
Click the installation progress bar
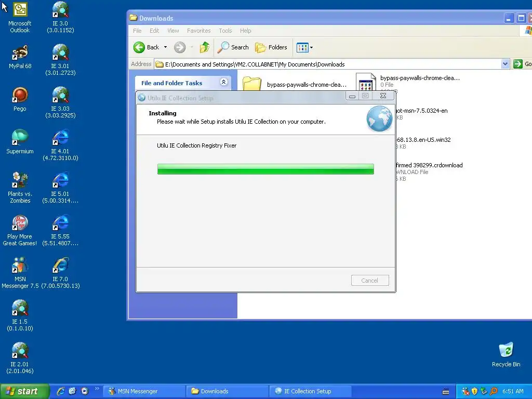[x=265, y=169]
